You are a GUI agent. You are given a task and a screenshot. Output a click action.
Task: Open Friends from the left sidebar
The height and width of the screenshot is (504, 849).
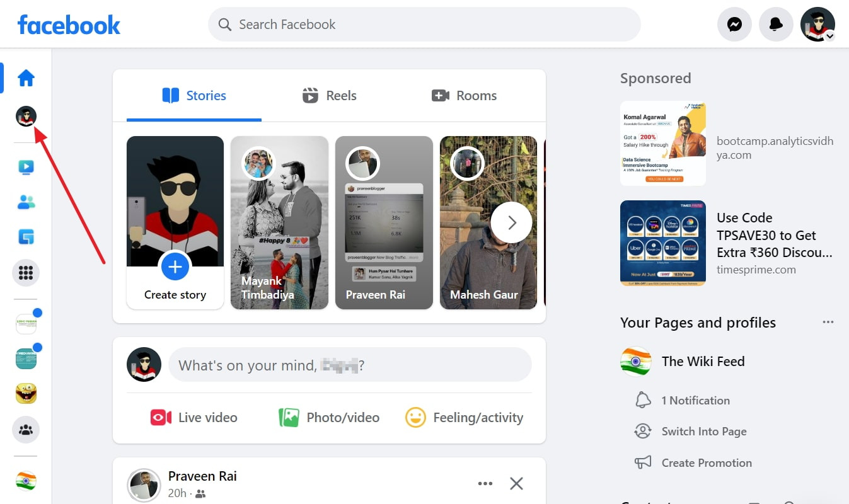coord(25,201)
